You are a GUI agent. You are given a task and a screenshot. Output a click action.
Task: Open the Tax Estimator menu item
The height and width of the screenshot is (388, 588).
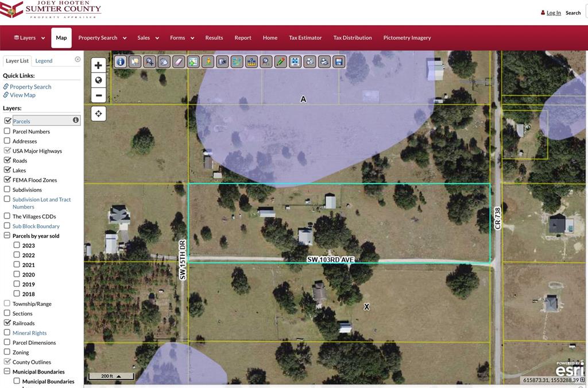[305, 38]
